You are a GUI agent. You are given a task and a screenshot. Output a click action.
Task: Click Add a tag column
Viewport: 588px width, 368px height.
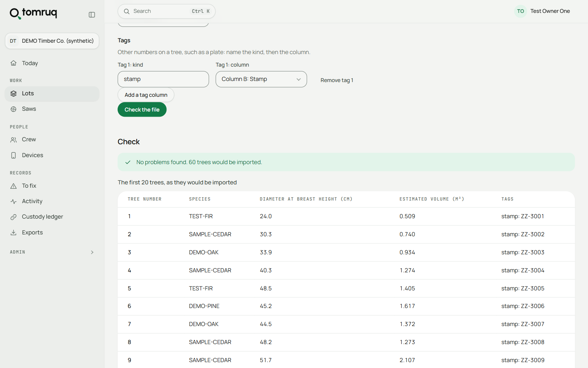click(146, 95)
